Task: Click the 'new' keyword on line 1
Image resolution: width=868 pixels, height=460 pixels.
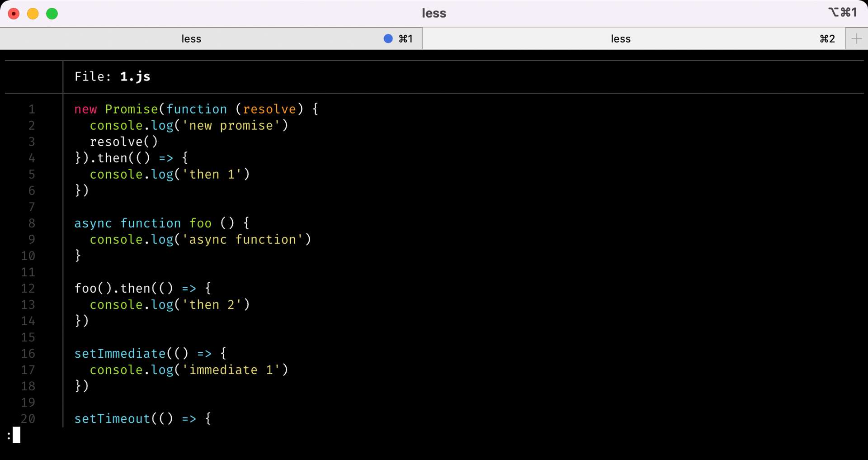Action: tap(85, 109)
